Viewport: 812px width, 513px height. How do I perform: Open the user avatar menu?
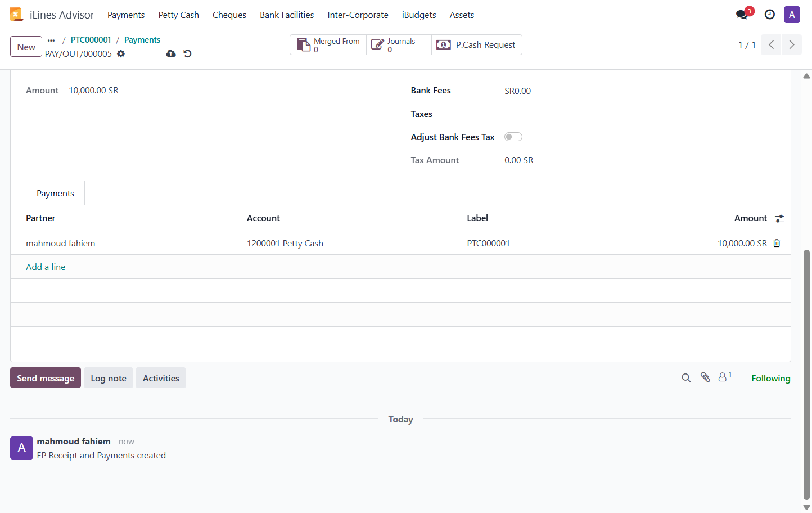pos(792,15)
